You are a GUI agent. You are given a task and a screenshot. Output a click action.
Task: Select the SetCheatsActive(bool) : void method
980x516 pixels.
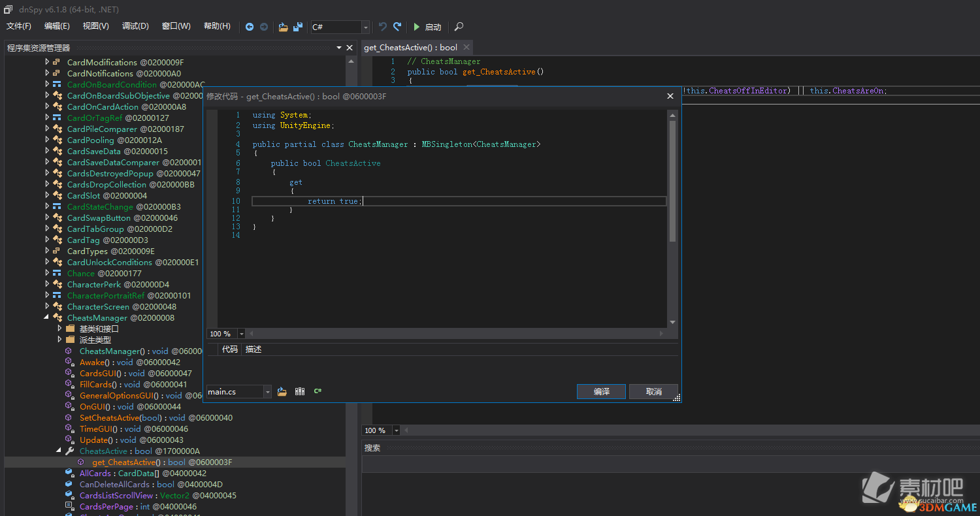point(156,417)
